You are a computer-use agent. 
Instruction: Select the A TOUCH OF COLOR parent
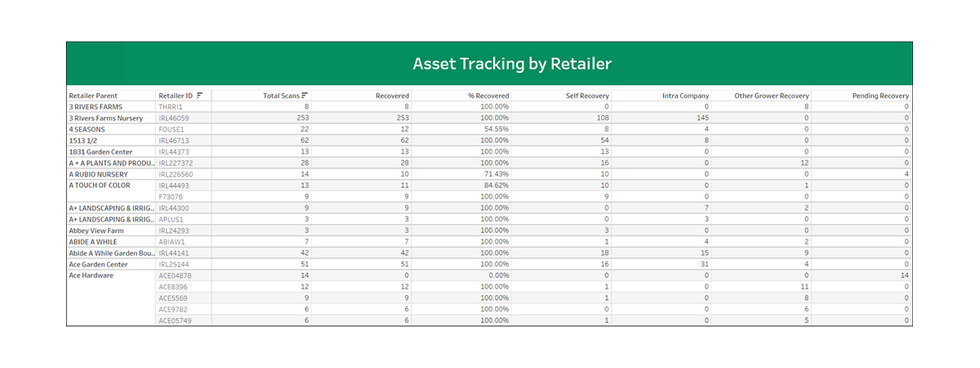tap(100, 185)
